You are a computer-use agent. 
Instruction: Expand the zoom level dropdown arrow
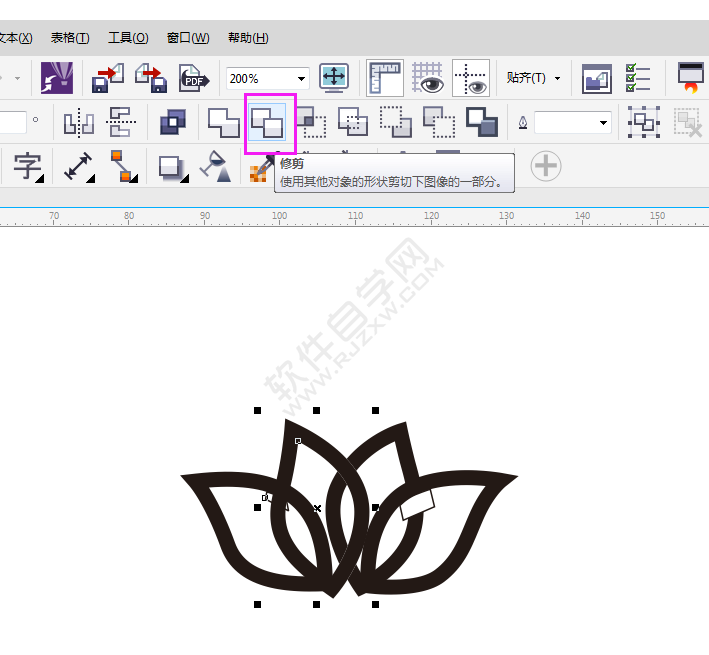click(301, 79)
